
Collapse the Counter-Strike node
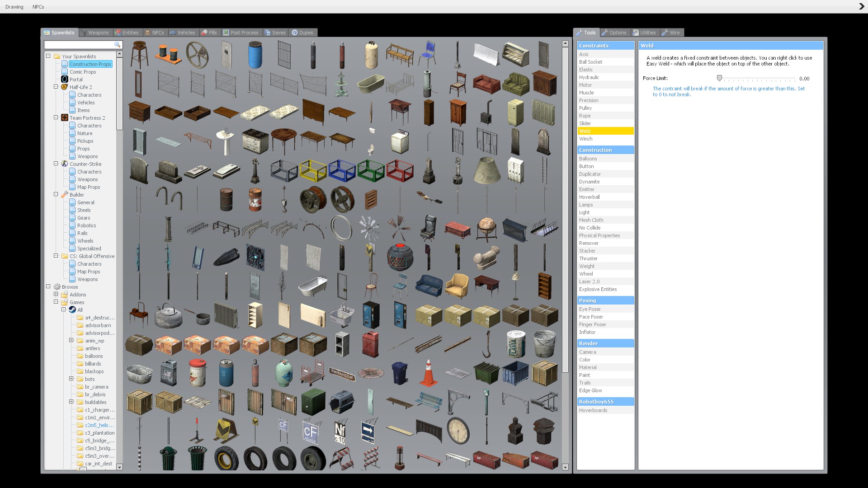pos(56,164)
